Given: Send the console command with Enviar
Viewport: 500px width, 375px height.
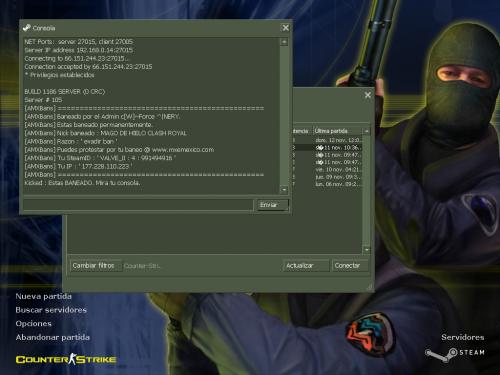Looking at the screenshot, I should 272,205.
